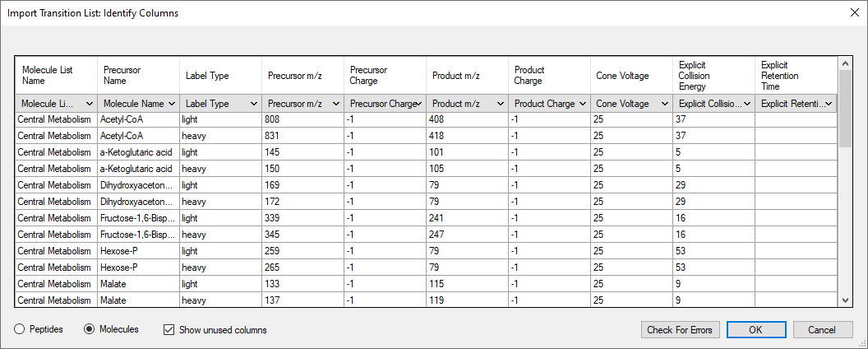Open the Explicit Retention Time dropdown
The height and width of the screenshot is (349, 868).
[x=795, y=104]
